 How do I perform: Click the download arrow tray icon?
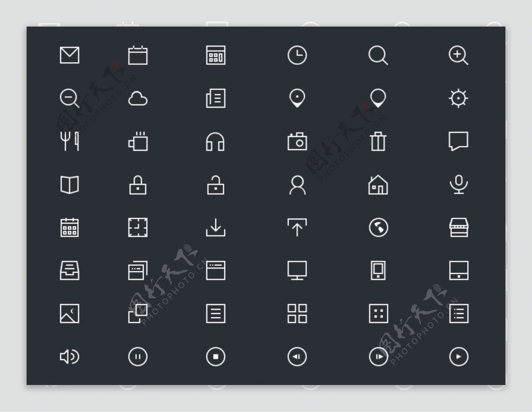(215, 228)
